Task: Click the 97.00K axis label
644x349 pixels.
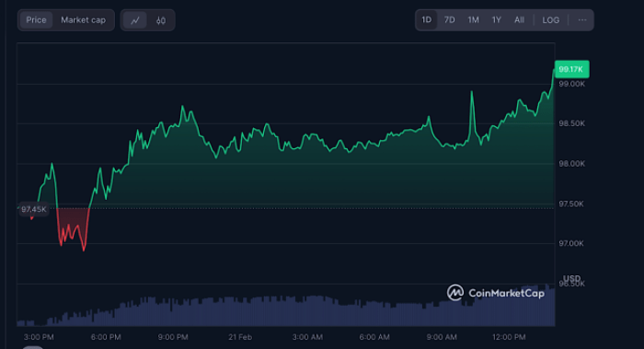Action: (571, 243)
